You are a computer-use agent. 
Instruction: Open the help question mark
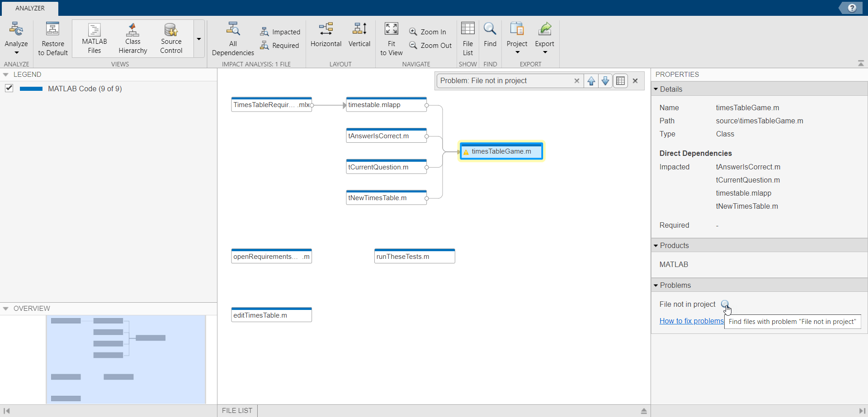click(x=852, y=8)
